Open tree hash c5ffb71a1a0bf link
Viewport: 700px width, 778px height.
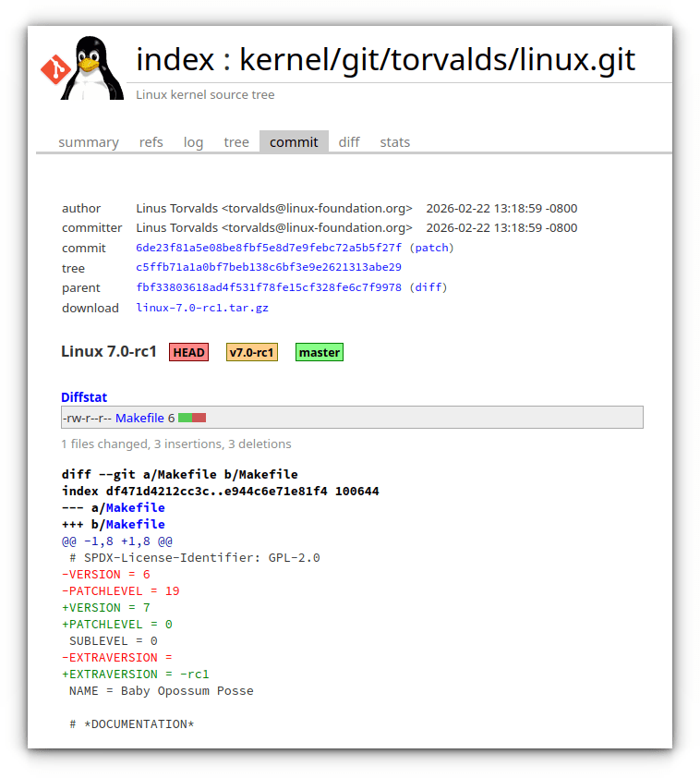point(268,268)
